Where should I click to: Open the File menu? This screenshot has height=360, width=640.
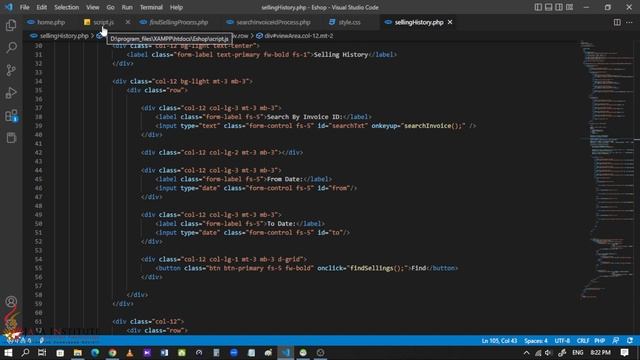[x=24, y=7]
